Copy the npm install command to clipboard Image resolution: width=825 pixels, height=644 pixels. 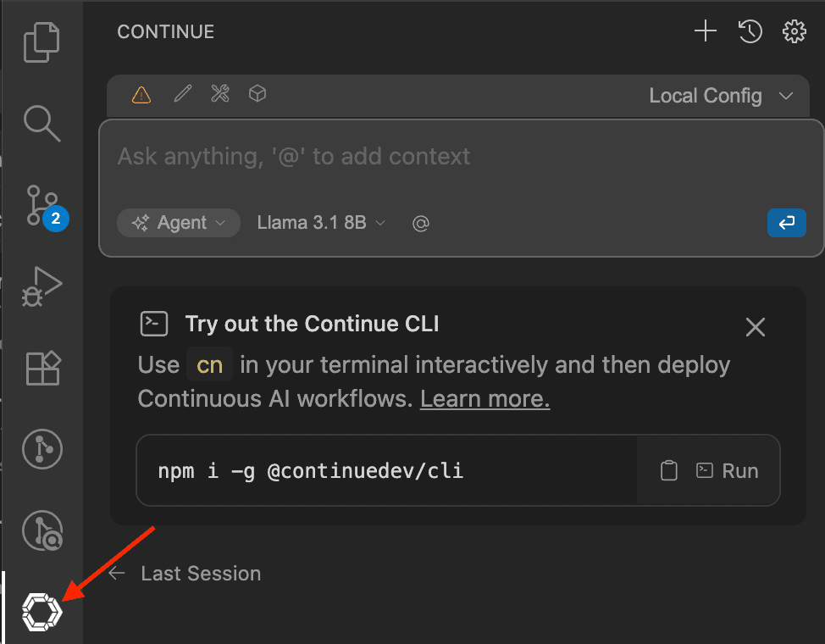tap(668, 470)
